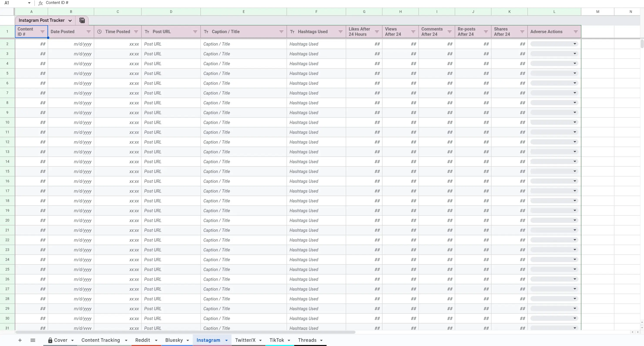Click the filter icon in Adverse Actions header
Viewport: 644px width, 346px height.
(576, 32)
